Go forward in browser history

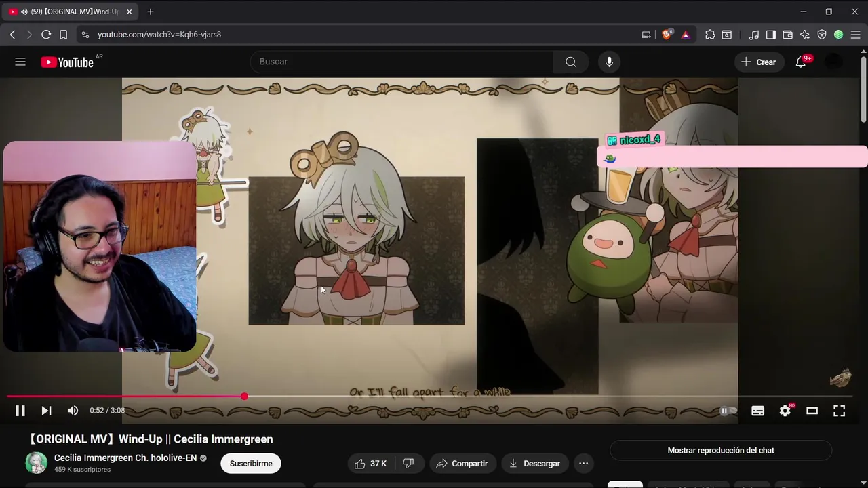[29, 35]
